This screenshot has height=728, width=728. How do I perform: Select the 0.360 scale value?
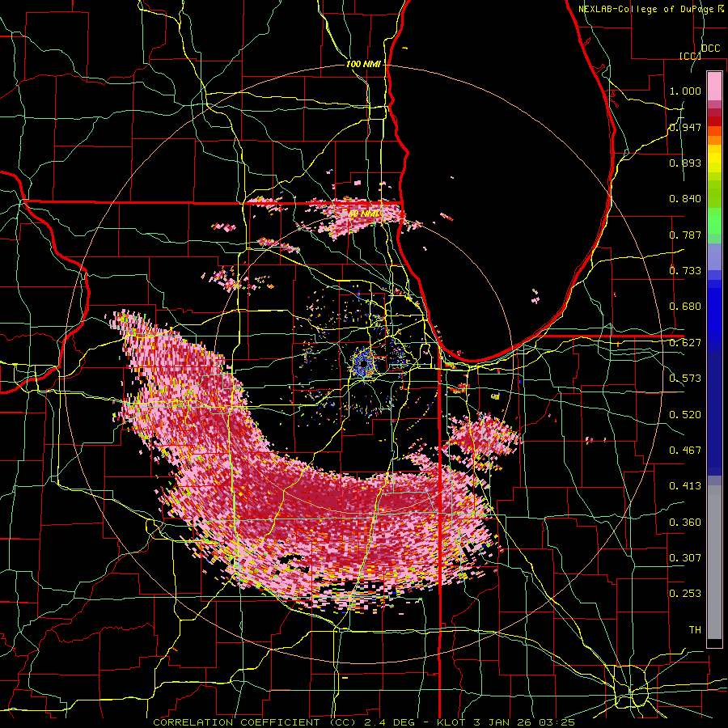coord(685,523)
